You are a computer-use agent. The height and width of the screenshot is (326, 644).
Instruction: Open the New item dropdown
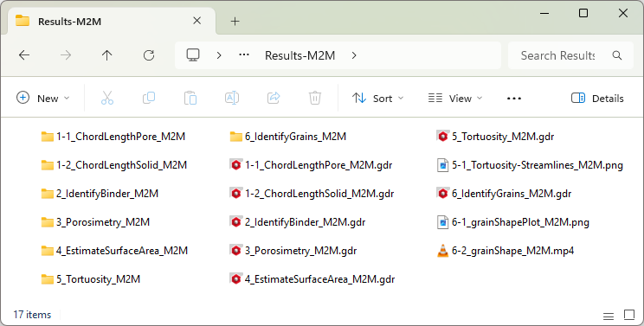[43, 98]
